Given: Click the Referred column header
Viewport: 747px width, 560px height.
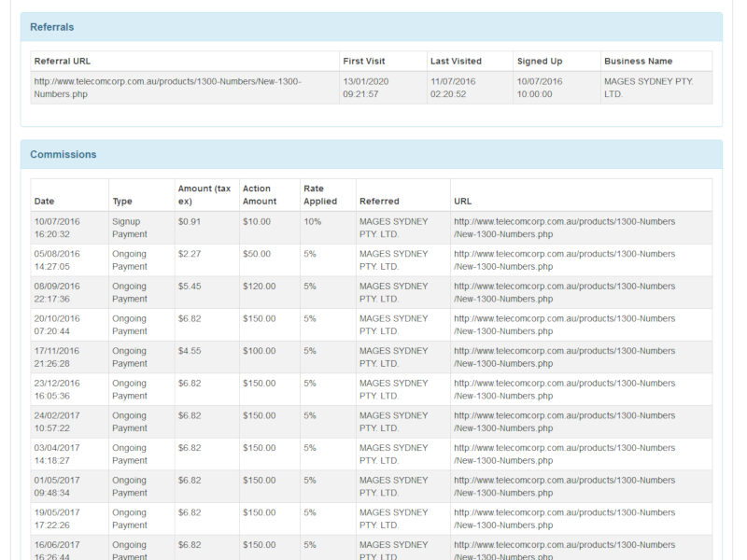Looking at the screenshot, I should tap(379, 202).
